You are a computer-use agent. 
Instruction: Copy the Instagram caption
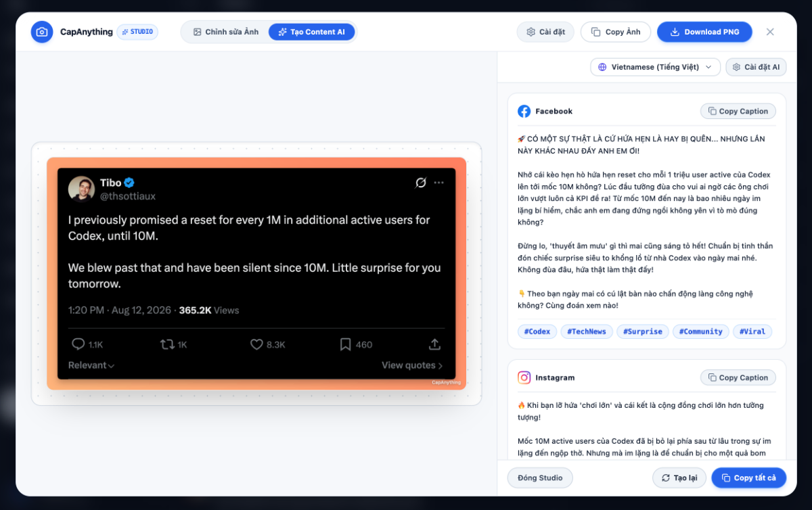coord(738,377)
